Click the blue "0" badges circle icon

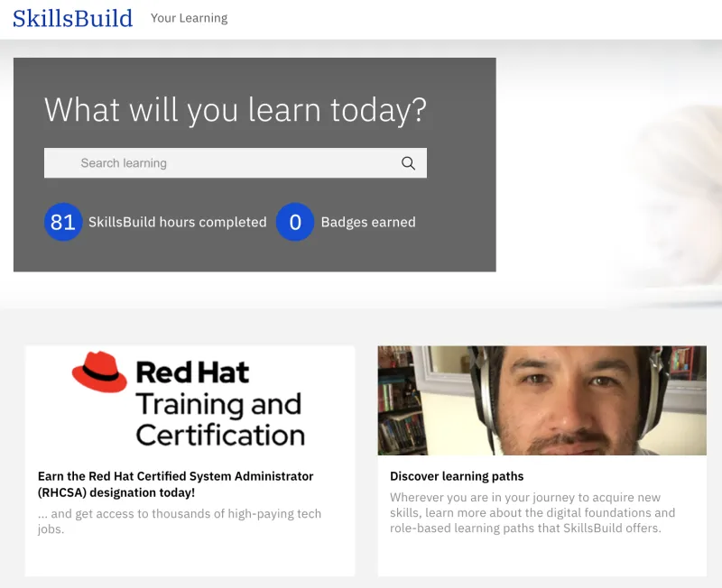pos(295,222)
